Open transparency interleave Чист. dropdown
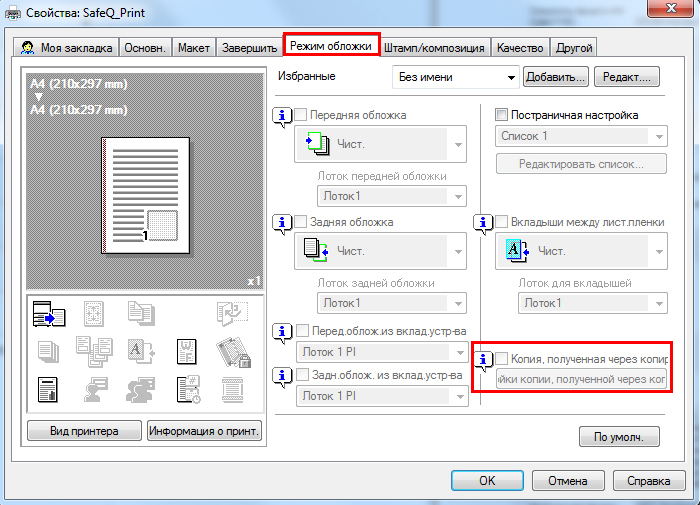 pos(581,251)
